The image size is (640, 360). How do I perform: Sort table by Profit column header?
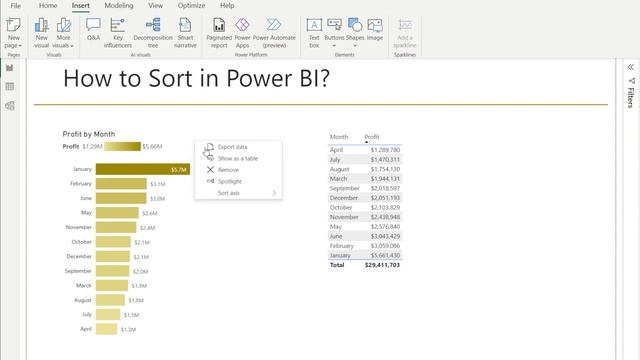coord(372,137)
